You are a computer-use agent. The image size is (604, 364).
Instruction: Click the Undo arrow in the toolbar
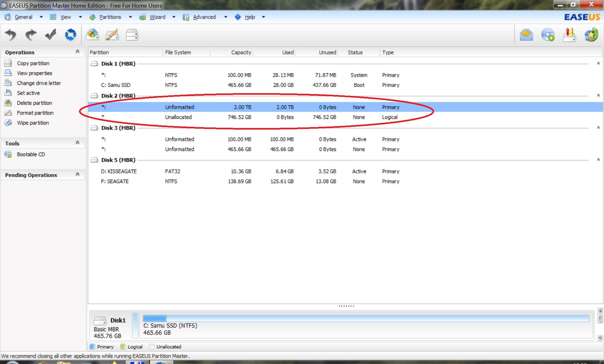click(x=11, y=35)
